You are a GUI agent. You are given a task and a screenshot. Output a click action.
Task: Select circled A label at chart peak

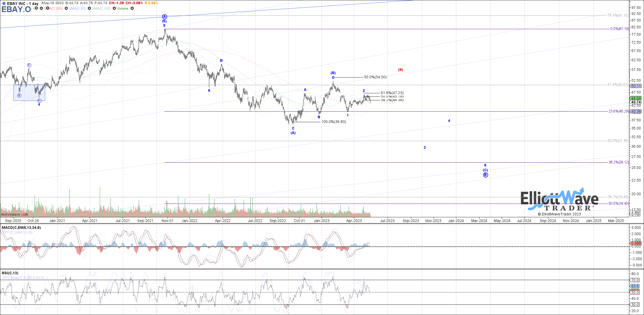(164, 17)
